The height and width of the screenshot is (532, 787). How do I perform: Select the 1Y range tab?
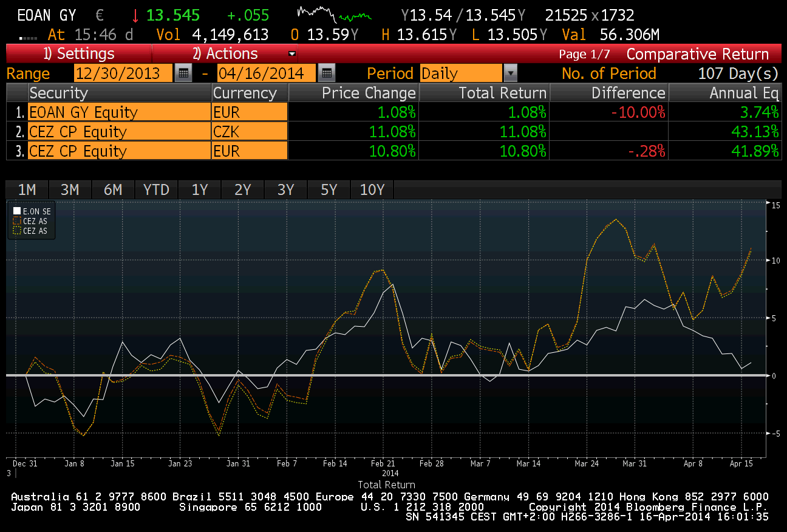pos(200,189)
